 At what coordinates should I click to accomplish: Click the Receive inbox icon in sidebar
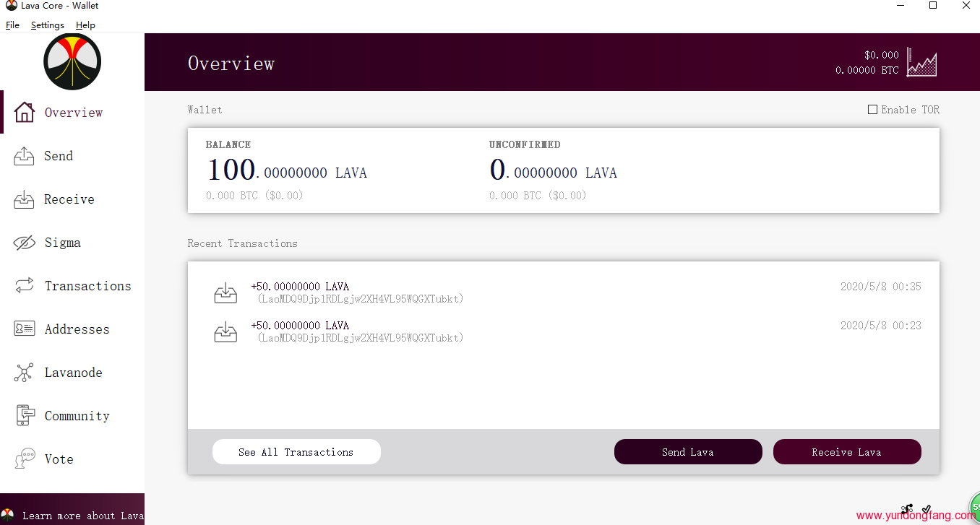[24, 199]
